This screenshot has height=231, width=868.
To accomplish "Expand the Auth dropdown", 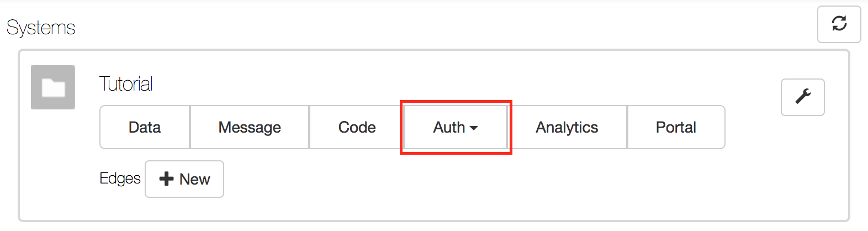I will tap(456, 127).
